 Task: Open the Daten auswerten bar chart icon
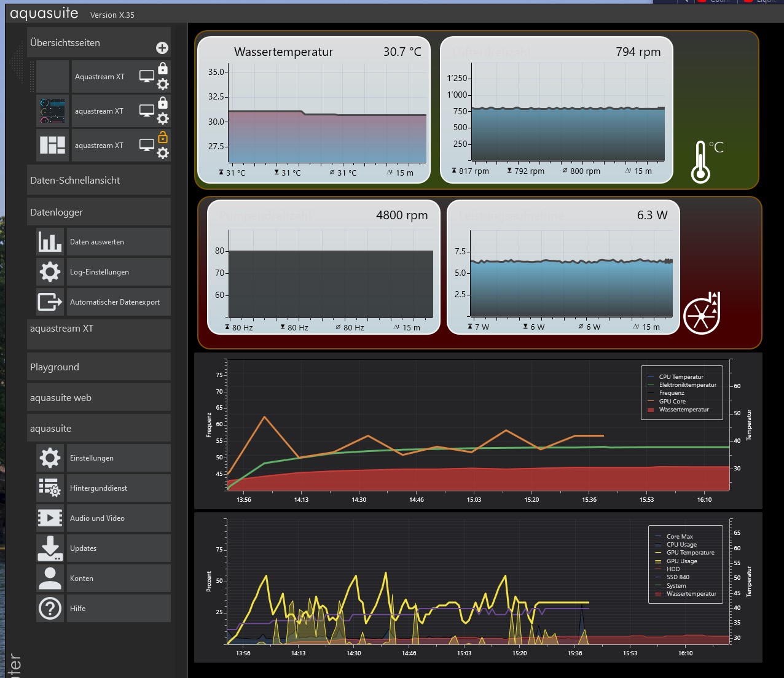[x=50, y=242]
